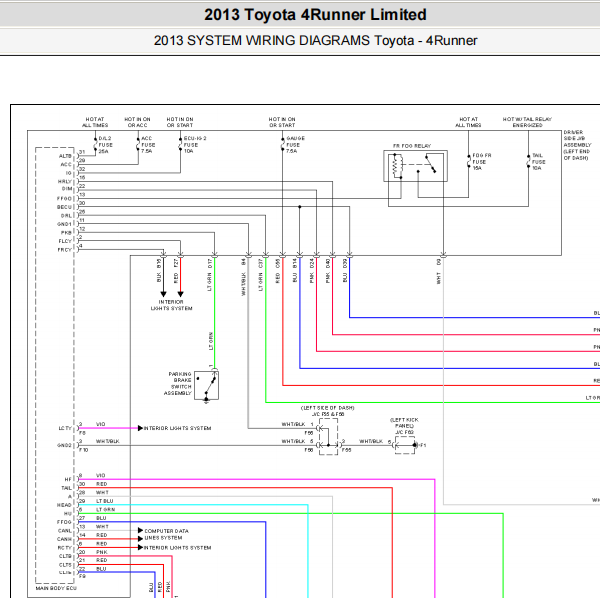Select the FLCY pin label

click(x=65, y=241)
